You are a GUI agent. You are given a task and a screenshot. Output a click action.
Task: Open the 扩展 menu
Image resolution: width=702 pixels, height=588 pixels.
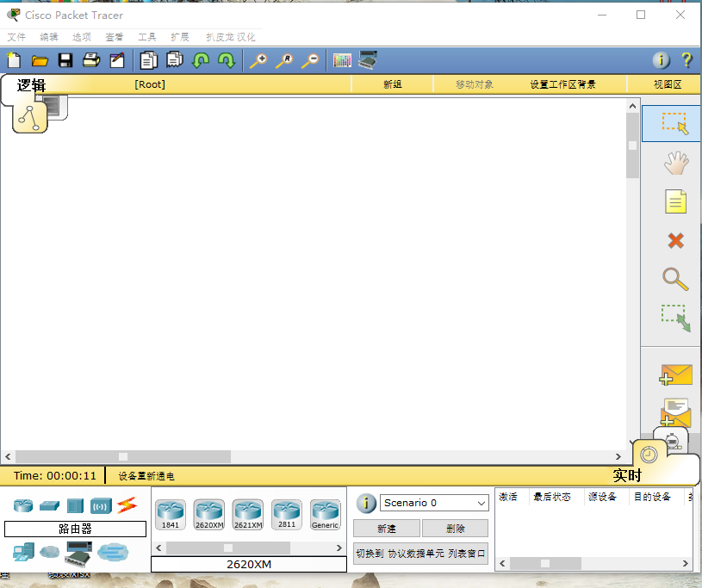pyautogui.click(x=179, y=37)
